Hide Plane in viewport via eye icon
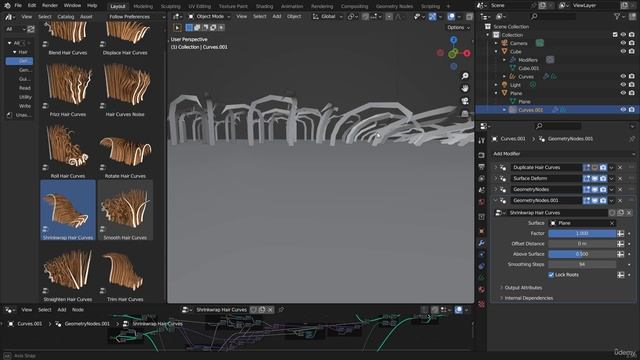Screen dimensions: 640x360 coord(623,93)
